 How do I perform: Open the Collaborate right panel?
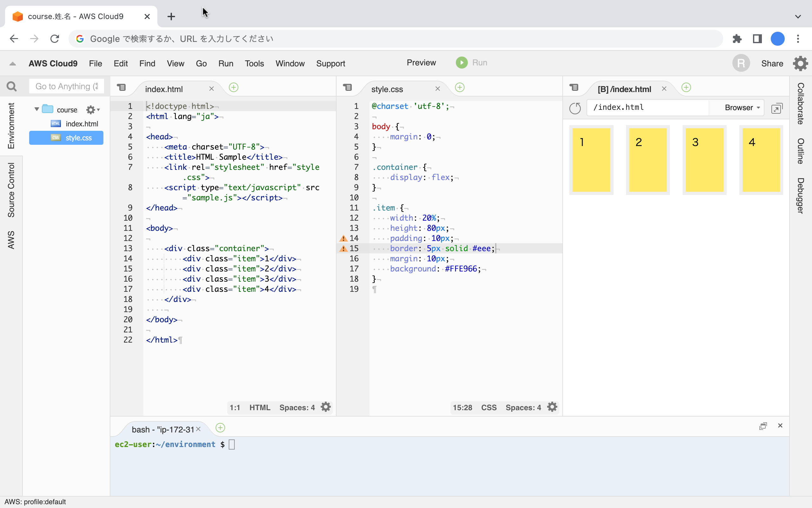click(x=800, y=104)
